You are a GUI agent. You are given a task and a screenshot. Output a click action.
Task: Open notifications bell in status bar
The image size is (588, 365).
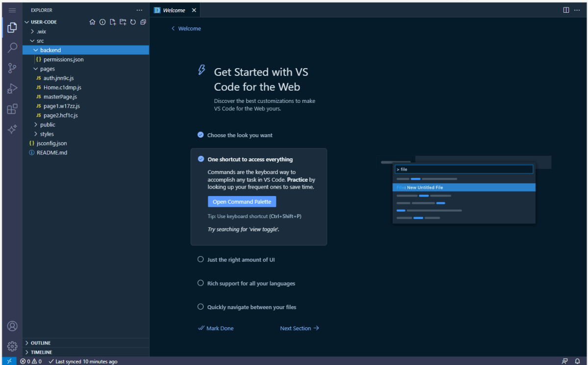point(578,362)
